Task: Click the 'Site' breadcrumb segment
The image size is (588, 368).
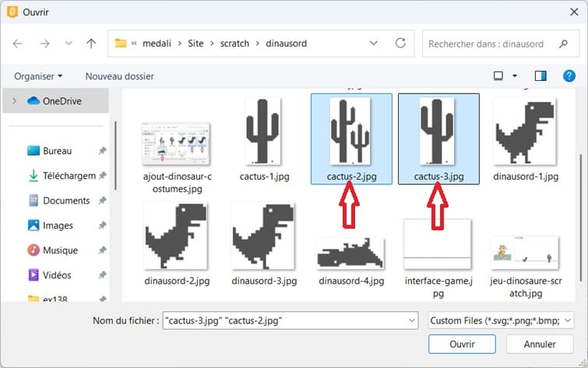Action: (195, 44)
